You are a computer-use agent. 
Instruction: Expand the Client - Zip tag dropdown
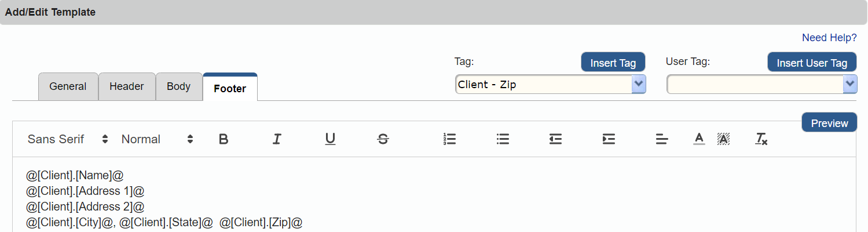coord(639,85)
